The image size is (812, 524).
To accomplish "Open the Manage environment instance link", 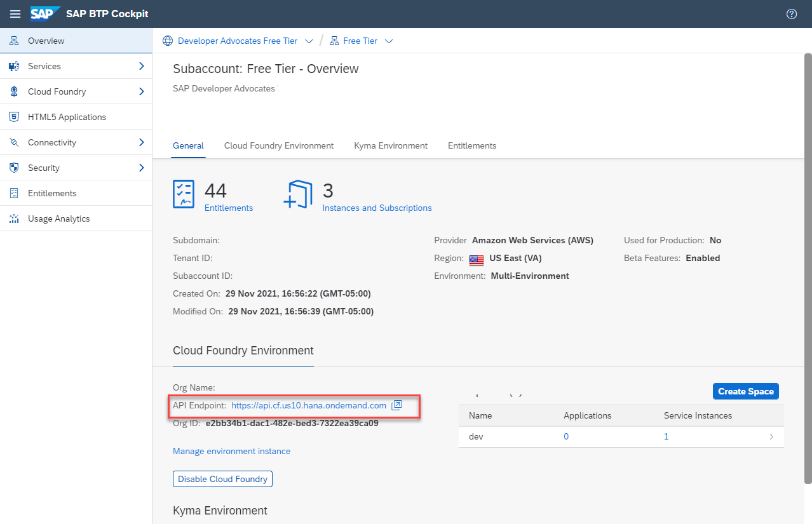I will [x=231, y=451].
